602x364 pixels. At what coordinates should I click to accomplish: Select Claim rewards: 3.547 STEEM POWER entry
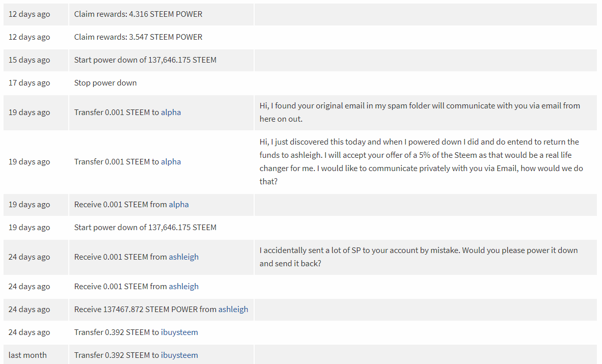coord(138,37)
